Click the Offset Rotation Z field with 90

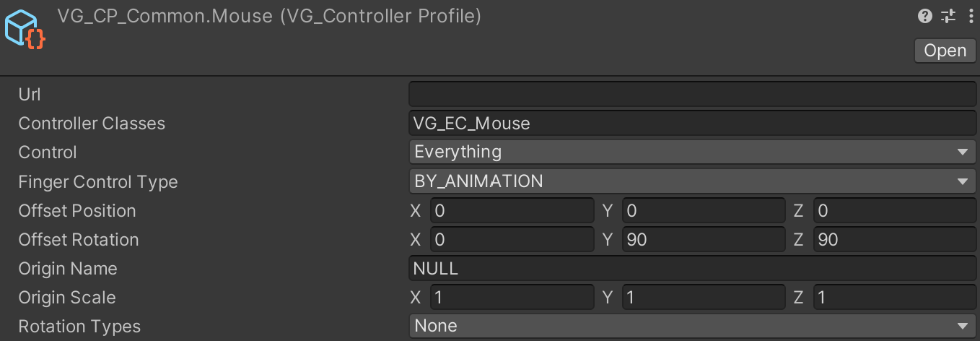pos(895,239)
